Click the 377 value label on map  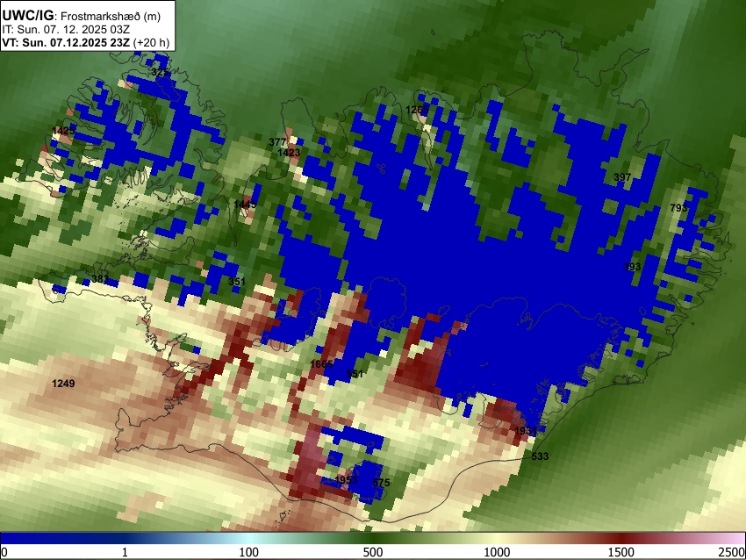(277, 142)
